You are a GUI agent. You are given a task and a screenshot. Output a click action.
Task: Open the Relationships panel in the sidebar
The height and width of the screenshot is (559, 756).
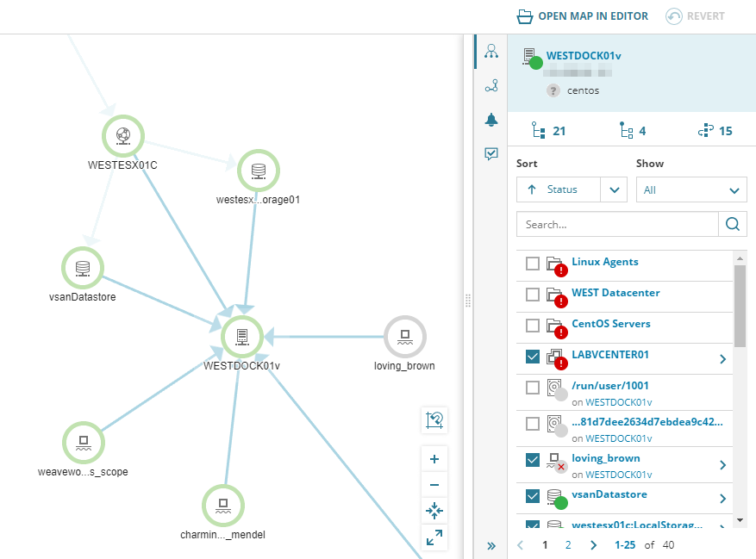coord(490,52)
